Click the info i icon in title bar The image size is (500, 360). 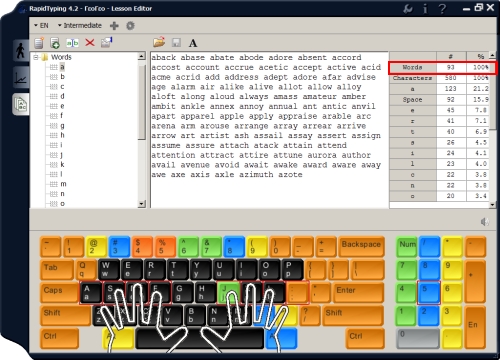425,8
